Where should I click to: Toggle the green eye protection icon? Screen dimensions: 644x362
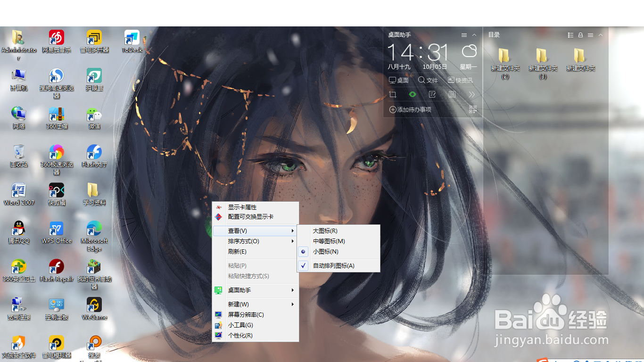pos(413,95)
